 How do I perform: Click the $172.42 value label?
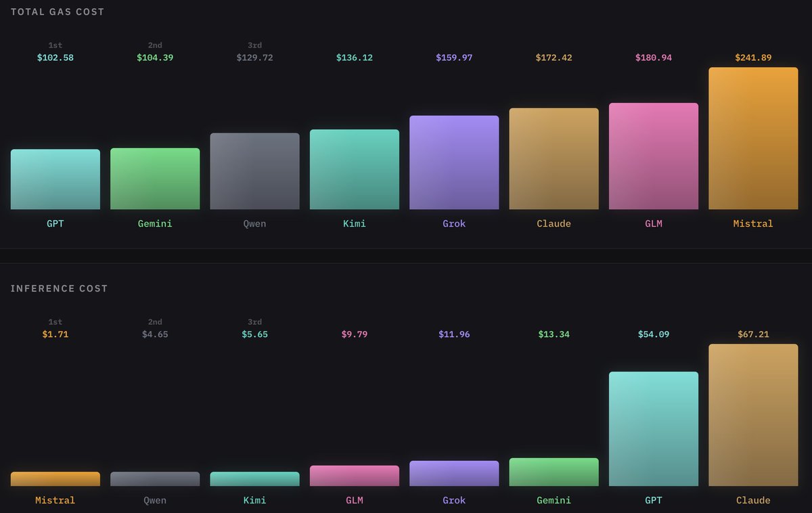pos(554,58)
